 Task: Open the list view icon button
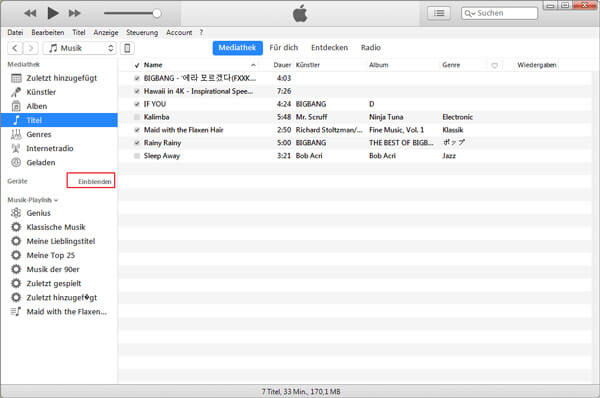tap(439, 13)
